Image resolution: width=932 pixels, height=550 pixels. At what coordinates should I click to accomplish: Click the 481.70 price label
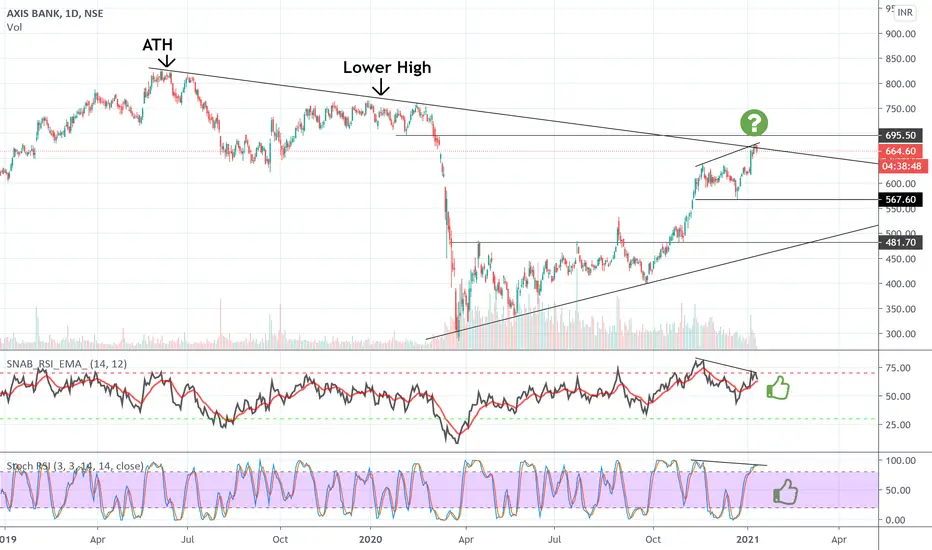pyautogui.click(x=900, y=243)
